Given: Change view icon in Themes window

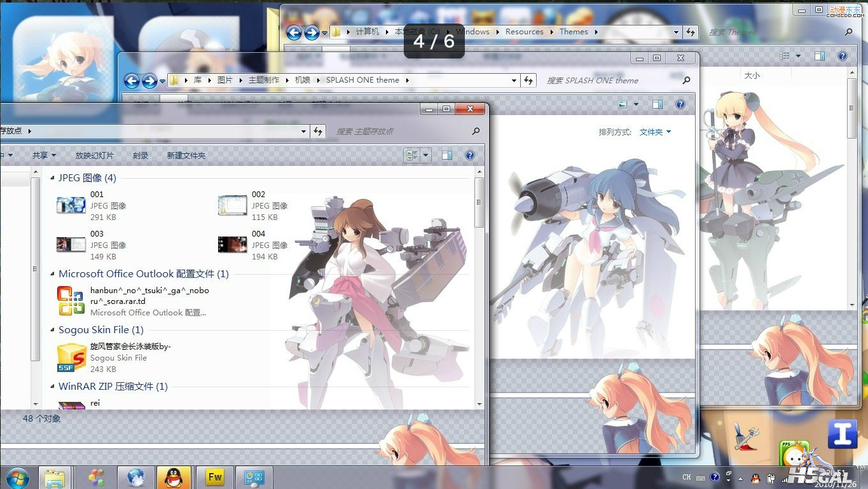Looking at the screenshot, I should pyautogui.click(x=785, y=56).
